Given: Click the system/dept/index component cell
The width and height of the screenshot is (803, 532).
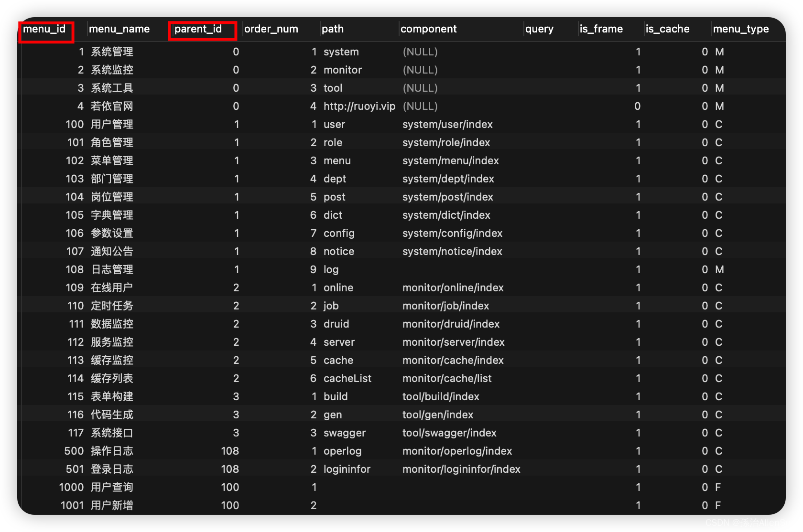Looking at the screenshot, I should pyautogui.click(x=448, y=179).
